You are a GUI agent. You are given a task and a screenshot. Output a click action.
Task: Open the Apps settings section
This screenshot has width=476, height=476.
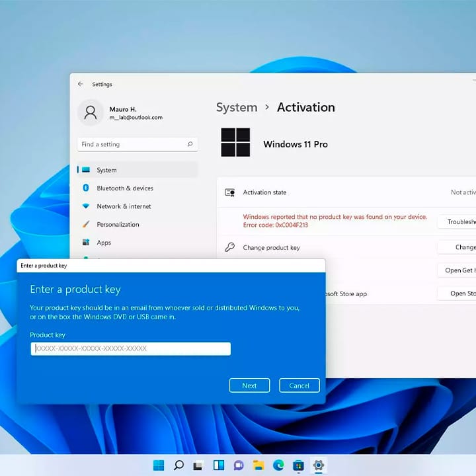pos(104,243)
